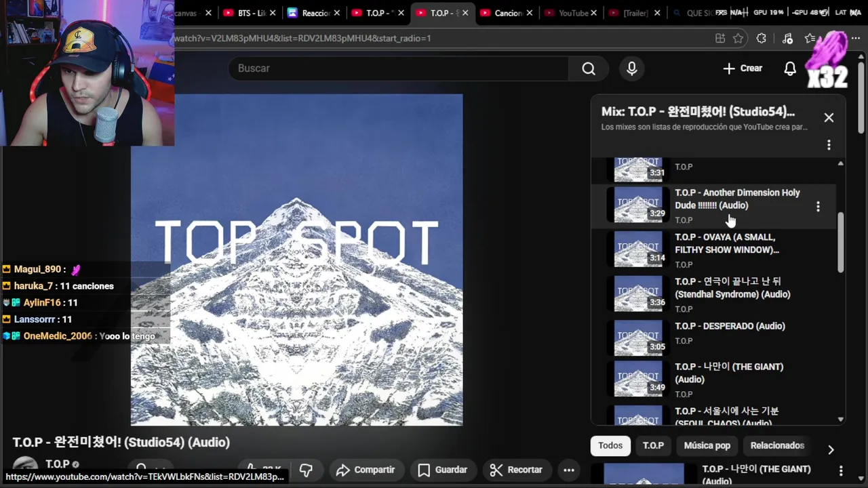The width and height of the screenshot is (868, 488).
Task: Click the Guardar button
Action: [x=443, y=470]
